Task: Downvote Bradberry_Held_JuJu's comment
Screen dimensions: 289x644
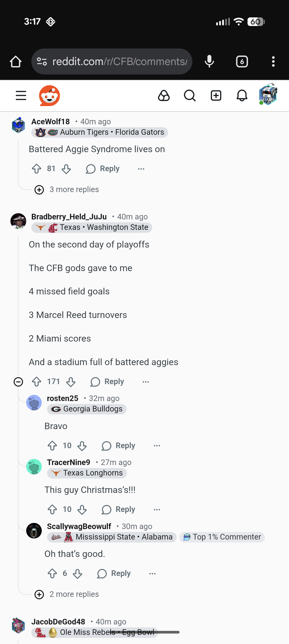Action: pos(71,382)
